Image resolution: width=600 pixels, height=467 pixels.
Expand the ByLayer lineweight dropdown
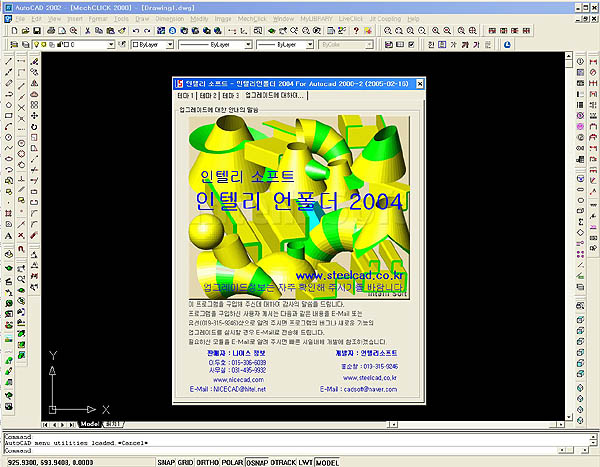pyautogui.click(x=310, y=45)
